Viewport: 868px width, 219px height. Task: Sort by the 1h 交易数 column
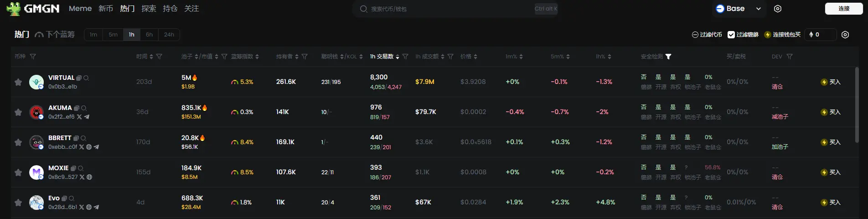pyautogui.click(x=397, y=57)
